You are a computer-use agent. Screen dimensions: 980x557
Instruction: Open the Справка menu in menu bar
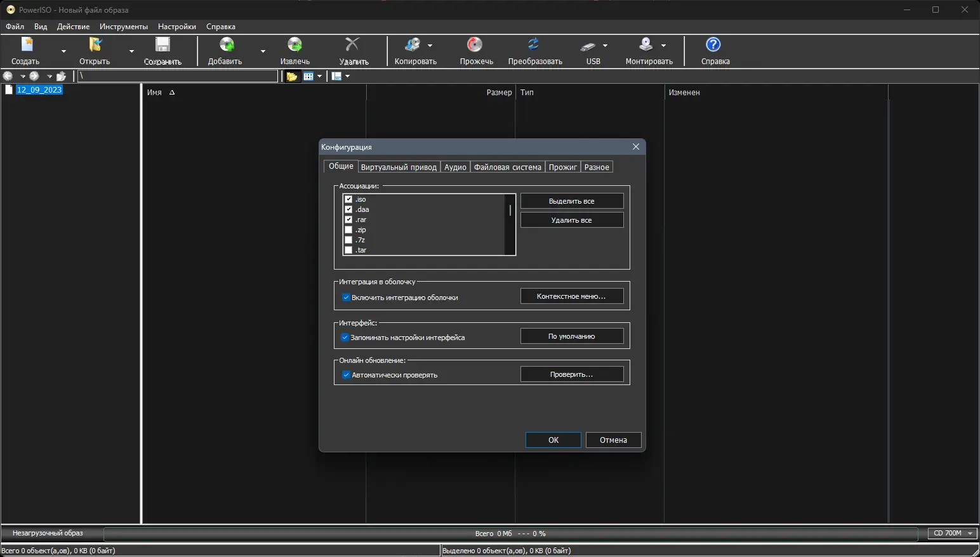(221, 27)
